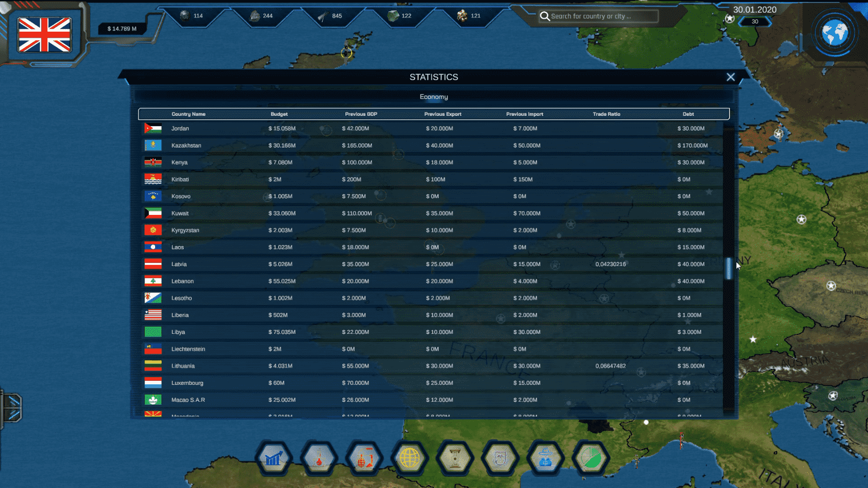The width and height of the screenshot is (868, 488).
Task: Click the Liberia flag
Action: [x=153, y=315]
